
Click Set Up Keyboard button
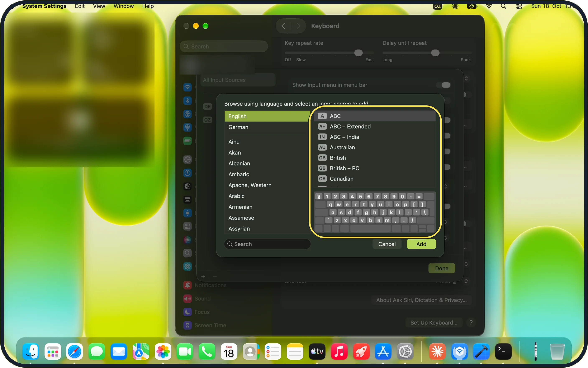434,322
